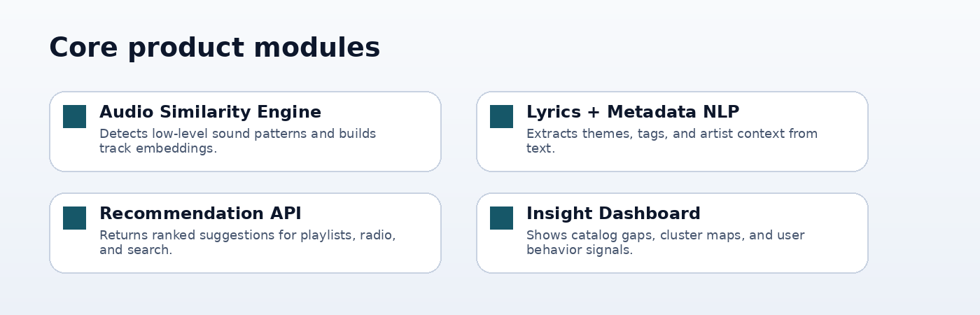
Task: Click the "Shows catalog gaps, cluster maps" line
Action: point(665,235)
